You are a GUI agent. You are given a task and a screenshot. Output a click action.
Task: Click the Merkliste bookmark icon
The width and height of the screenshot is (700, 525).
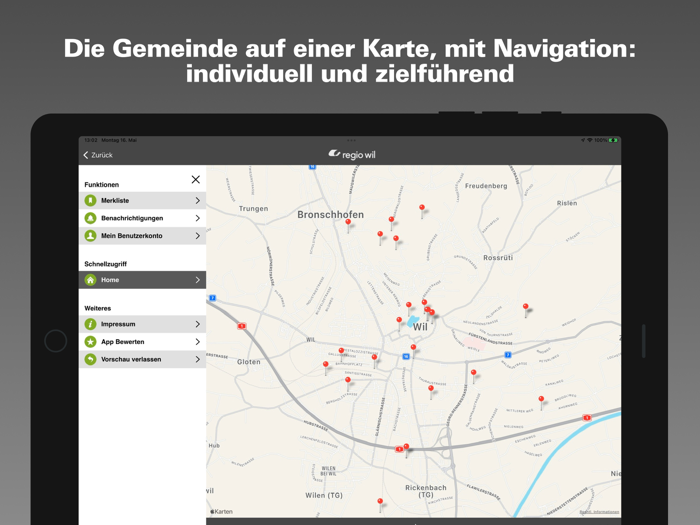pos(91,200)
